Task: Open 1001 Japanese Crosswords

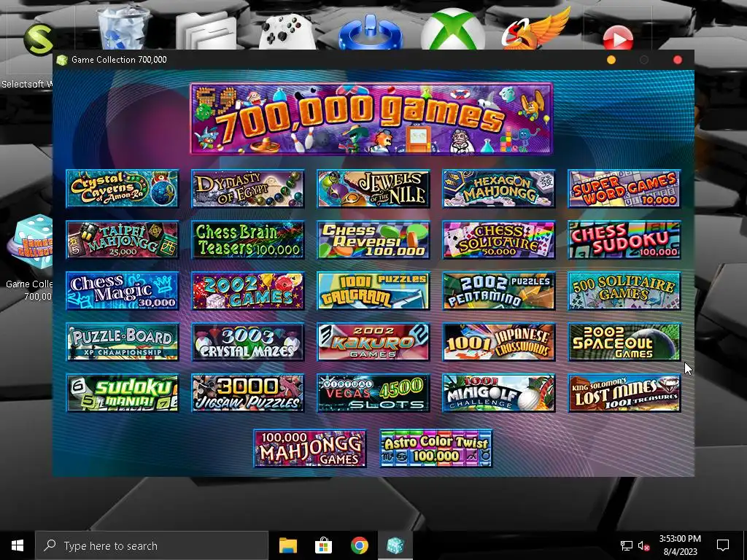Action: pyautogui.click(x=499, y=342)
